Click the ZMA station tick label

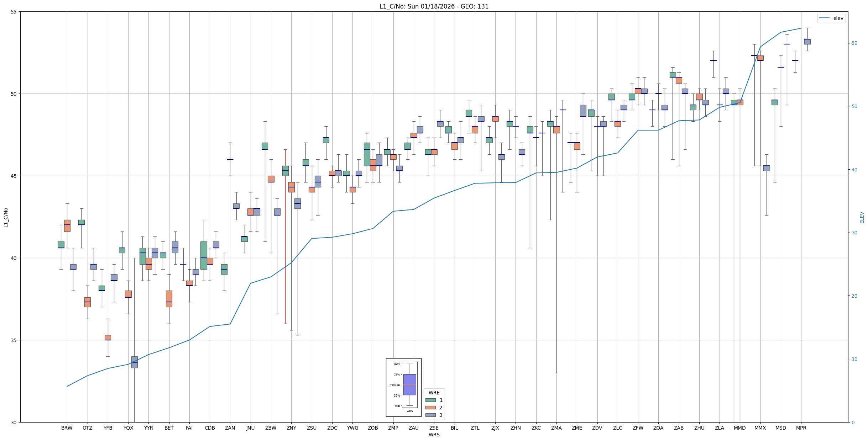(x=556, y=428)
